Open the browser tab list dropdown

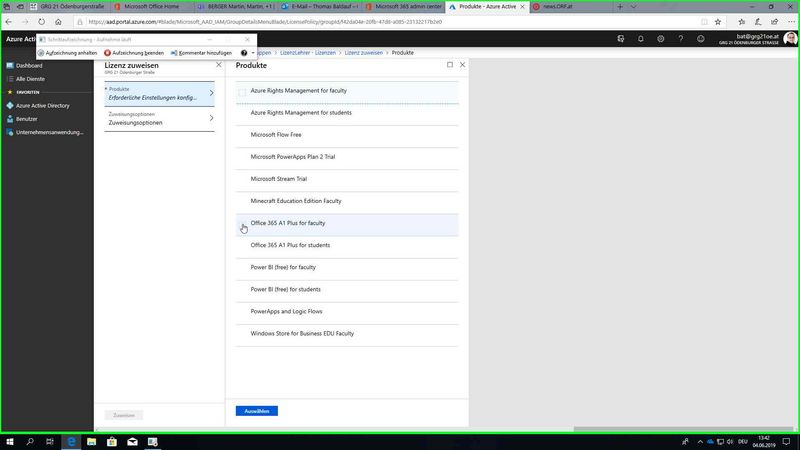pos(633,7)
